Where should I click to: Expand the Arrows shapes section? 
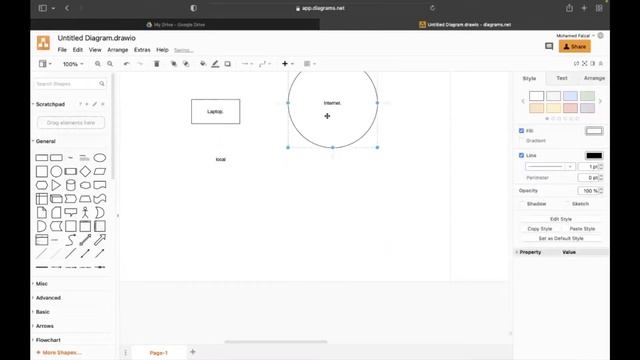pos(44,326)
